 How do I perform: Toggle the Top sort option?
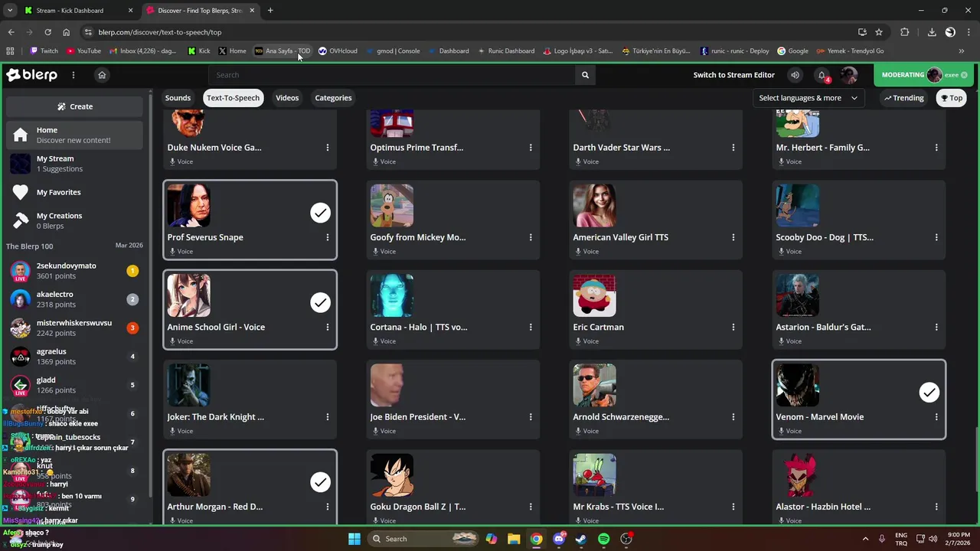point(952,98)
